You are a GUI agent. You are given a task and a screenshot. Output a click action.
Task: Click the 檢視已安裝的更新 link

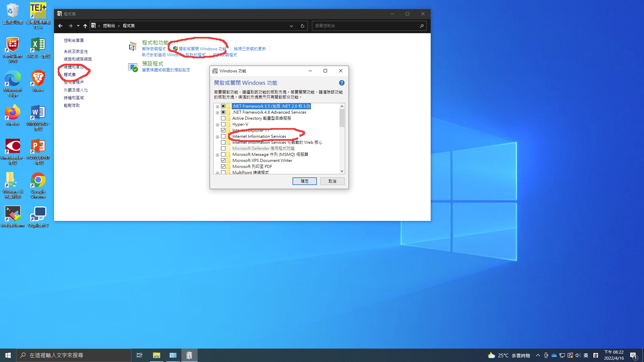coord(250,49)
